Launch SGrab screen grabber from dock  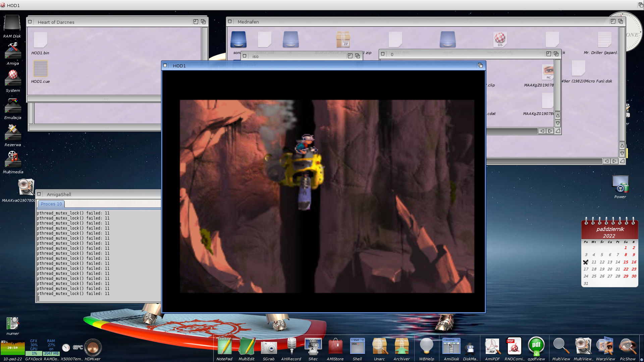pyautogui.click(x=269, y=348)
